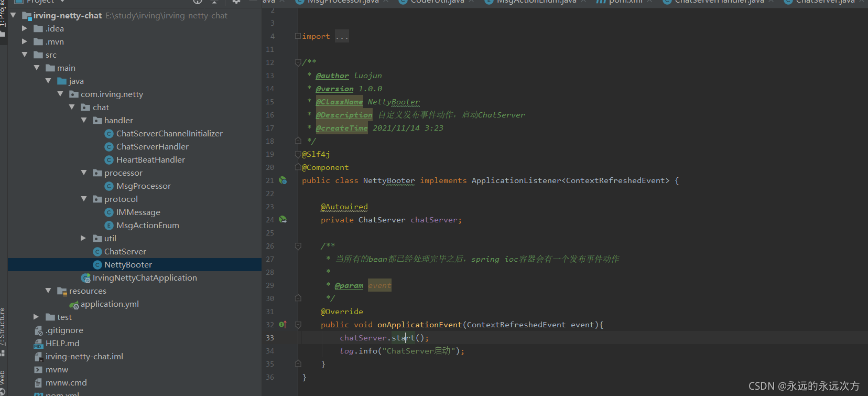
Task: Click the @Component annotation
Action: coord(325,167)
